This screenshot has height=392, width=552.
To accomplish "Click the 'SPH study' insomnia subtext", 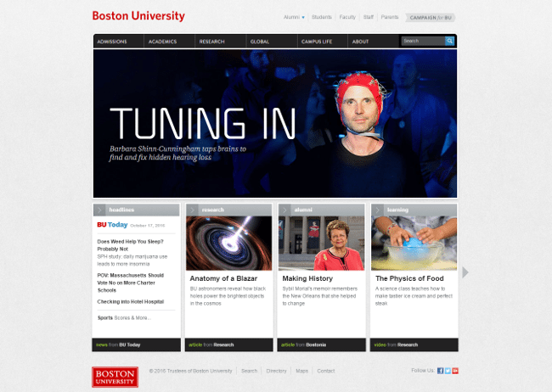I will tap(132, 260).
